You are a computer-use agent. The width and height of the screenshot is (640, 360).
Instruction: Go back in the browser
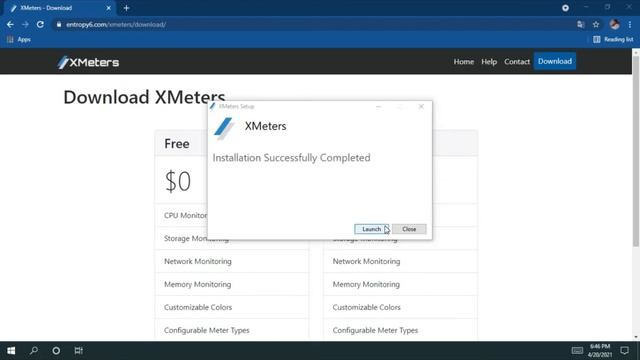point(10,24)
